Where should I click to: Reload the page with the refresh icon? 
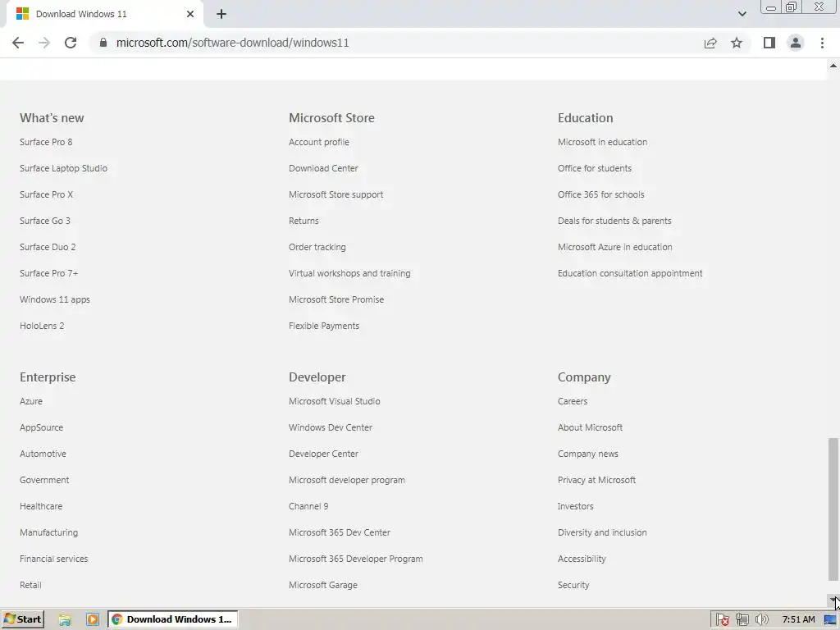click(71, 43)
